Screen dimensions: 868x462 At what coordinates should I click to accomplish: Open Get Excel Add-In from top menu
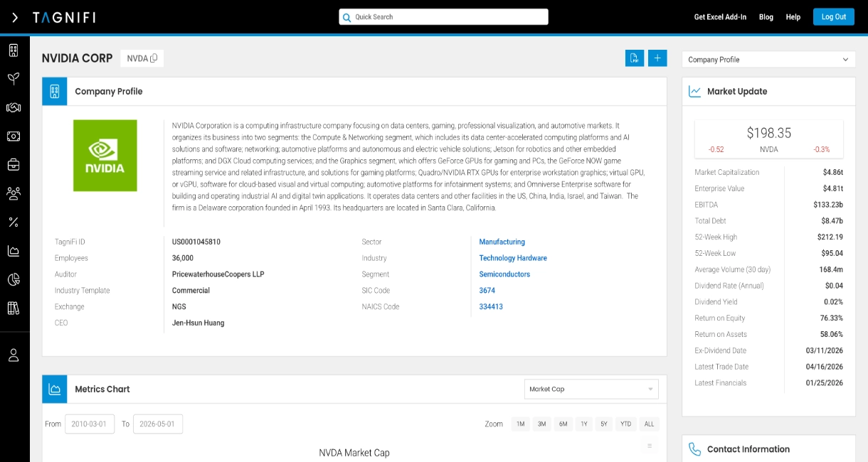[x=720, y=17]
